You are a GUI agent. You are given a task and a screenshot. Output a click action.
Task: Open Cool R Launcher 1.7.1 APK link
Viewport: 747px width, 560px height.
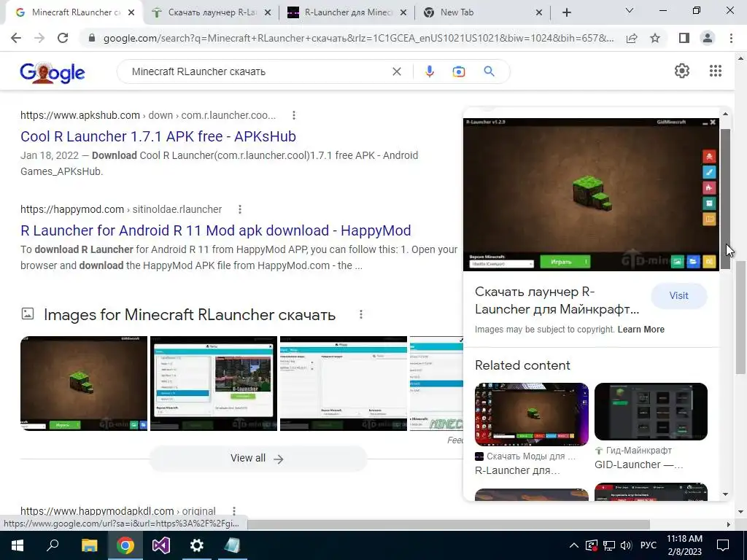(x=158, y=136)
